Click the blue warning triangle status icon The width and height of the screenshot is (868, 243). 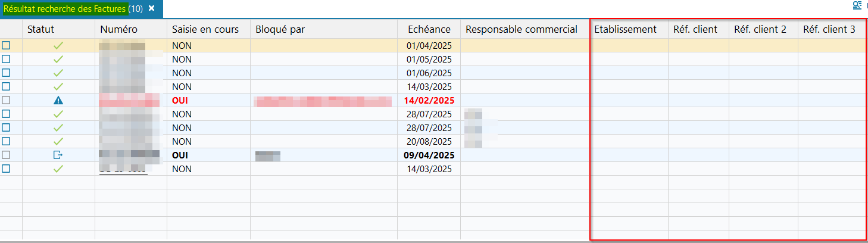(x=58, y=101)
